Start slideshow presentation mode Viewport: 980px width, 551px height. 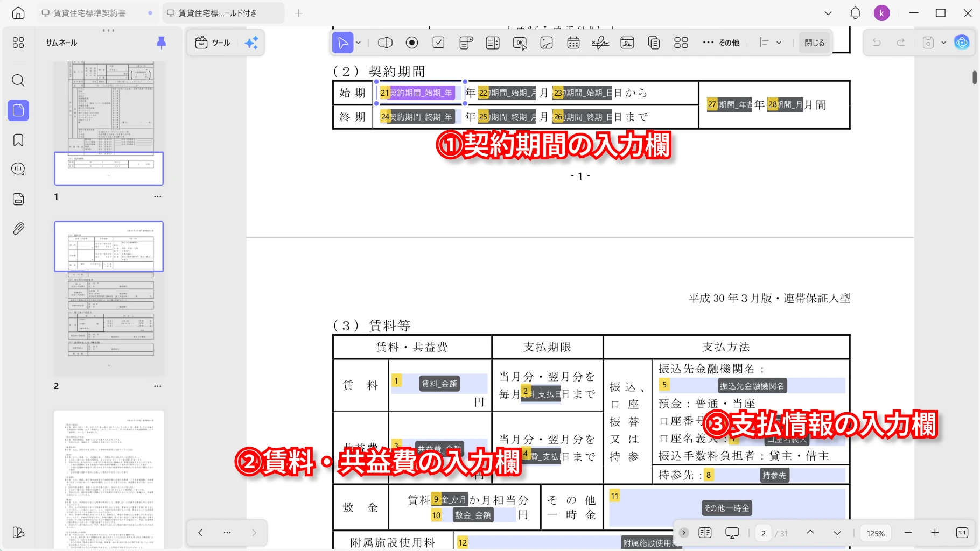coord(732,533)
